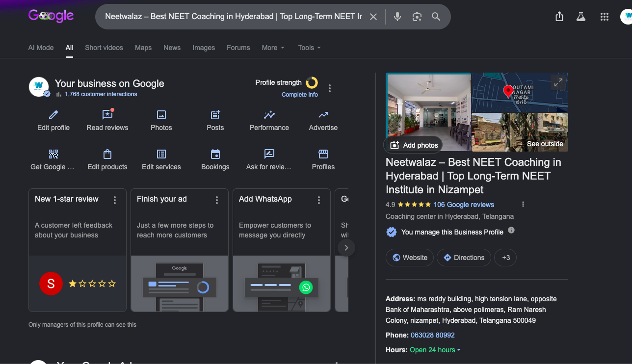Open the Photos manager icon
This screenshot has height=364, width=632.
click(161, 115)
